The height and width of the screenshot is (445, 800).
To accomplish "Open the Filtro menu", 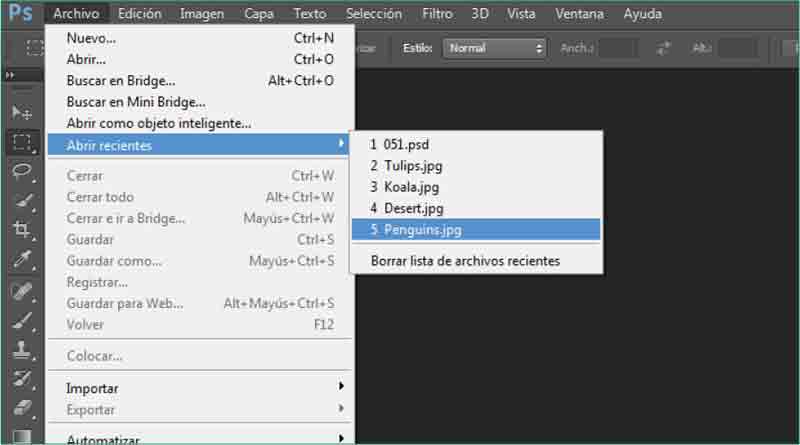I will 437,14.
